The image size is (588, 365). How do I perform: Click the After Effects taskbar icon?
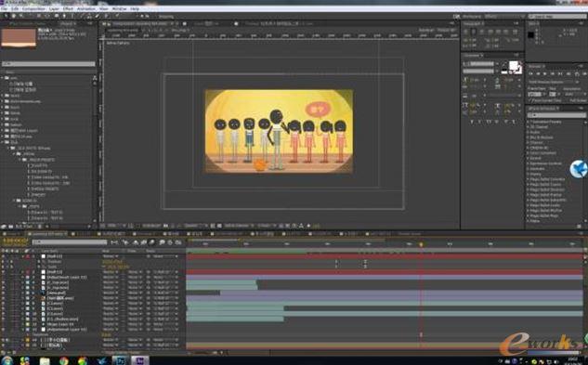(x=140, y=361)
